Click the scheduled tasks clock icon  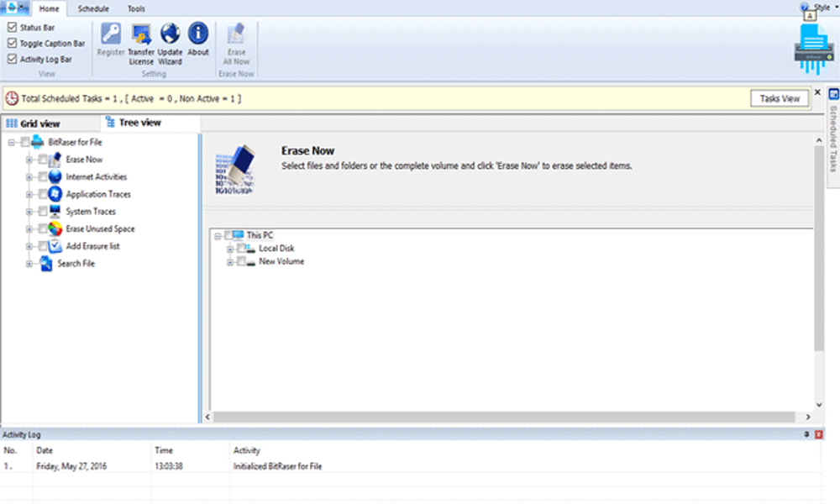pyautogui.click(x=11, y=98)
